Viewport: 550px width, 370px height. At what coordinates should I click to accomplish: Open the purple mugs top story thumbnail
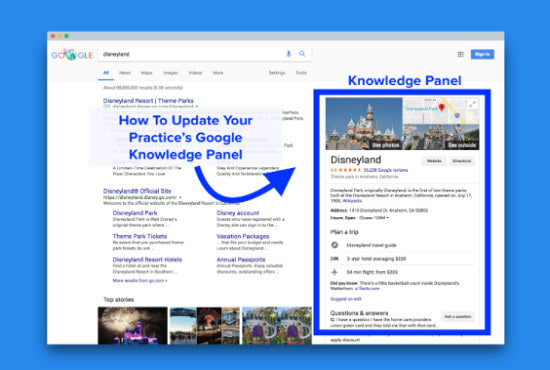point(277,325)
